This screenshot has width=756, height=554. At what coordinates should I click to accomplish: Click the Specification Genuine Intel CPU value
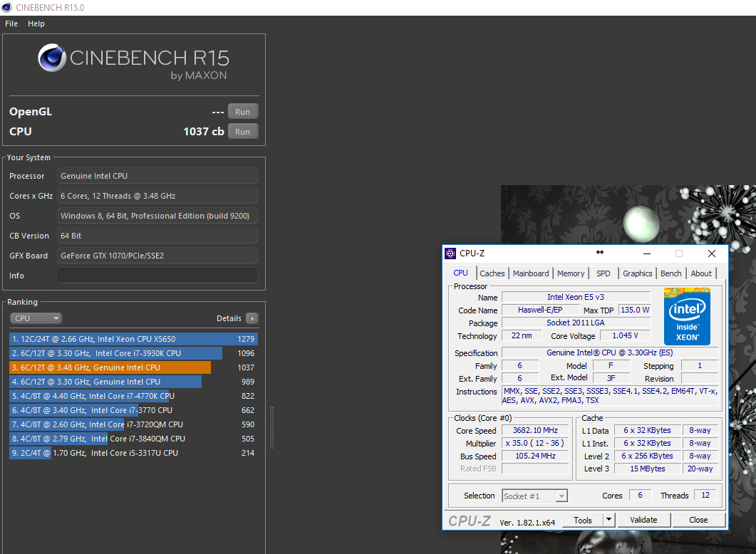[609, 352]
